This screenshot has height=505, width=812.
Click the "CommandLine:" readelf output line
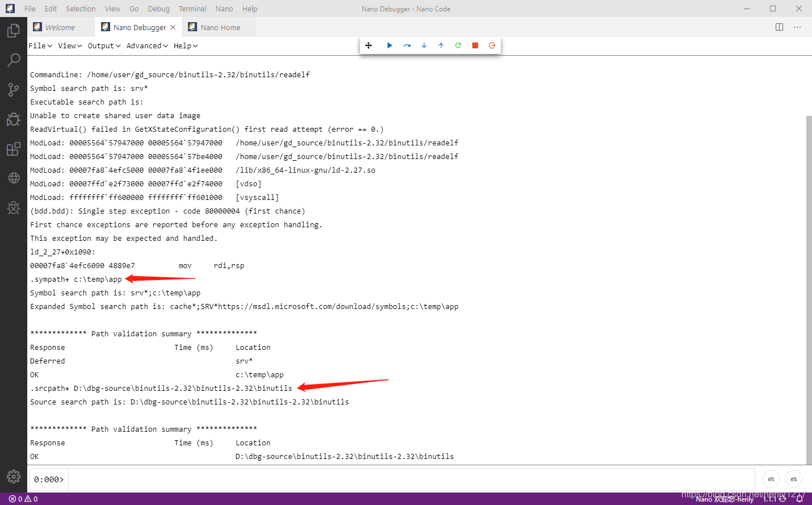coord(170,74)
